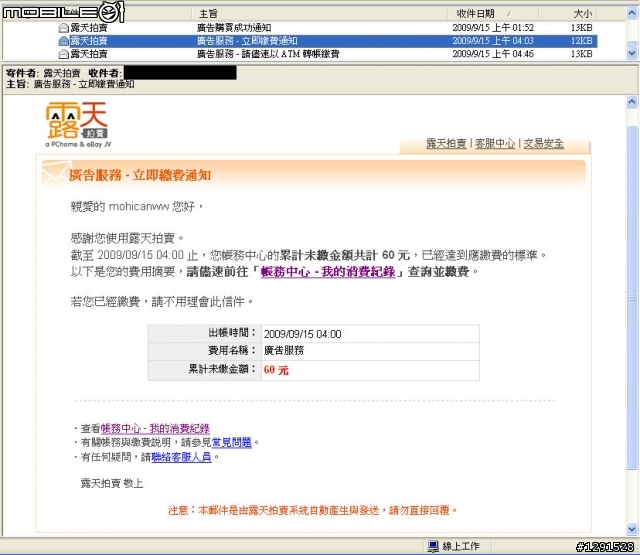Viewport: 640px width, 555px height.
Task: Click the message list scroll up arrow
Action: coord(632,13)
